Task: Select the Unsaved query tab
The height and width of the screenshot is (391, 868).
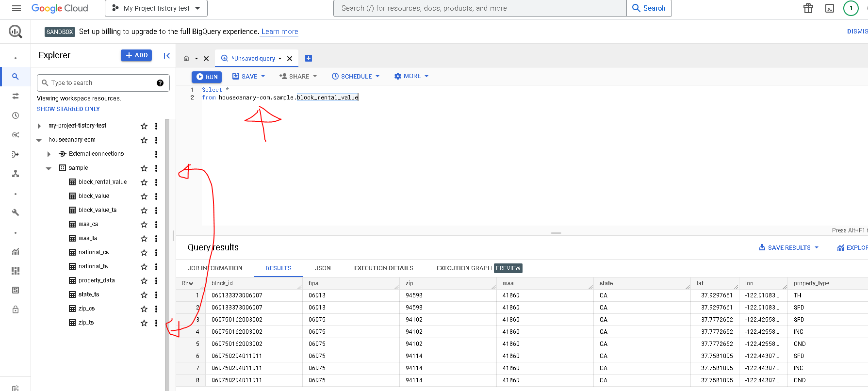Action: click(252, 59)
